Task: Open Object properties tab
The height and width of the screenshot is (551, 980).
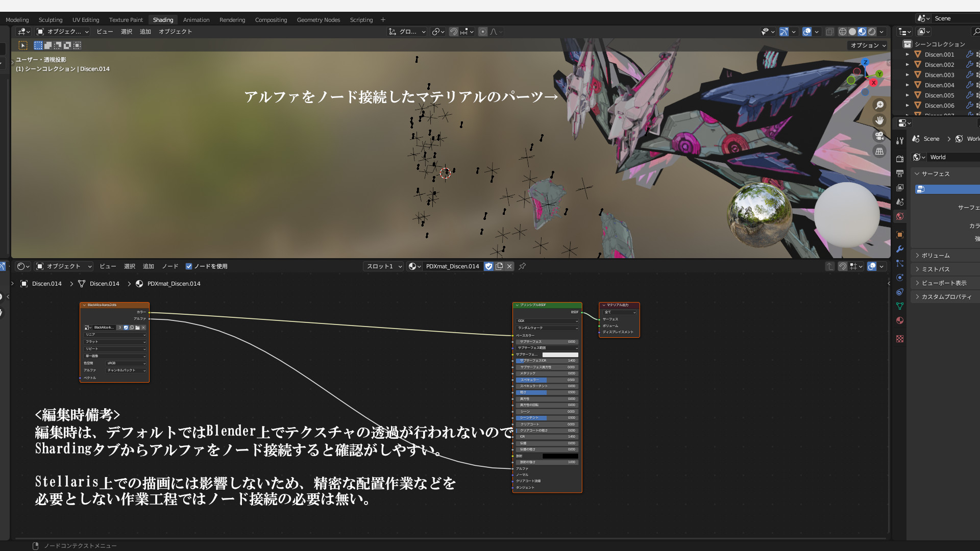Action: coord(900,235)
